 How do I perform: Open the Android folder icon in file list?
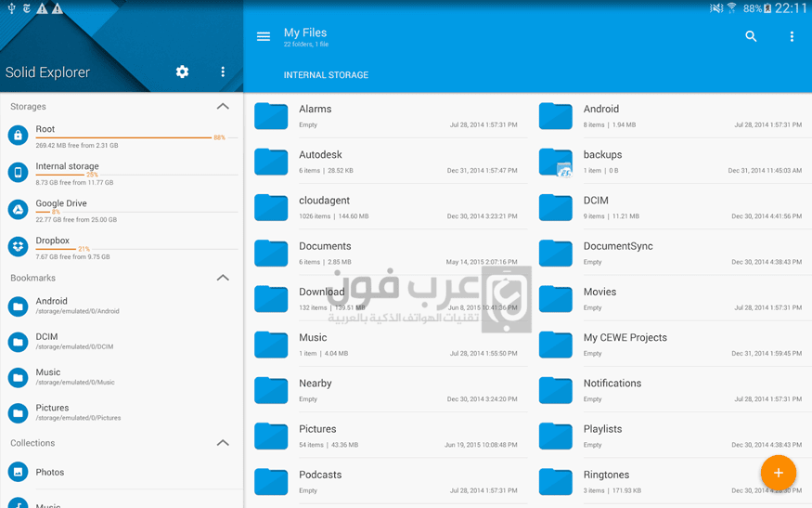coord(555,115)
